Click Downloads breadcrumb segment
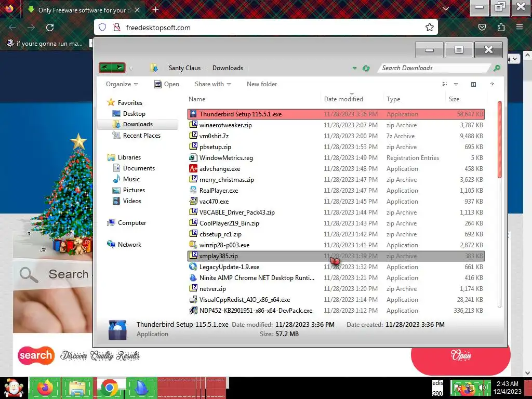The width and height of the screenshot is (532, 399). 228,68
